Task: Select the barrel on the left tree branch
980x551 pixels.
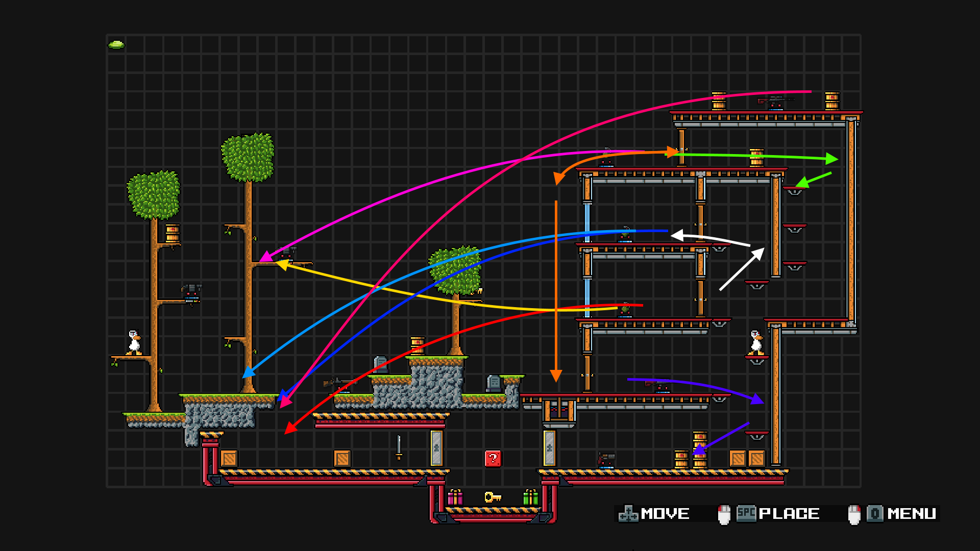Action: [173, 234]
